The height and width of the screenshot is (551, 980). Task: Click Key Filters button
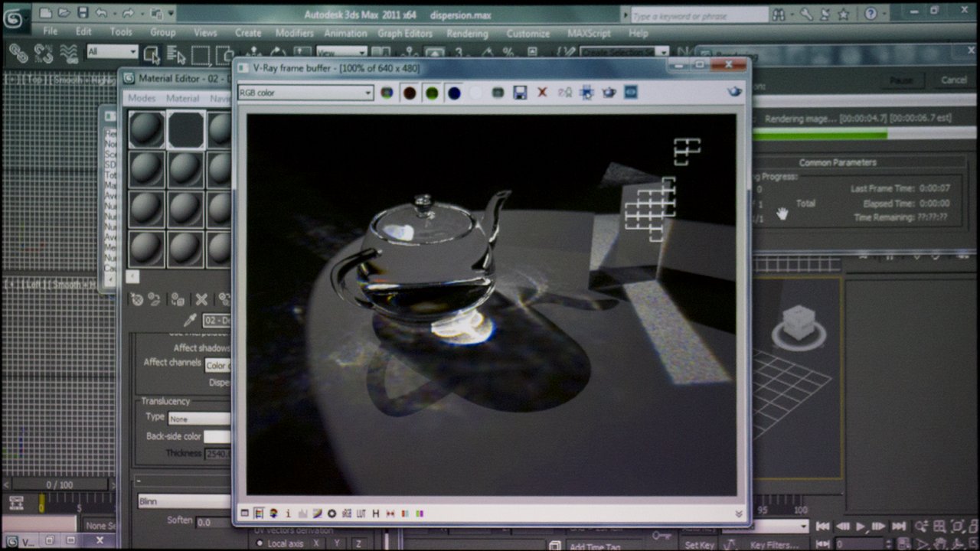coord(774,545)
